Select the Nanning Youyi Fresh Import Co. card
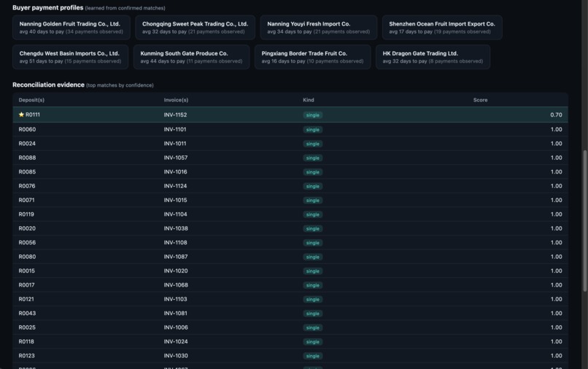This screenshot has height=369, width=588. click(x=318, y=28)
